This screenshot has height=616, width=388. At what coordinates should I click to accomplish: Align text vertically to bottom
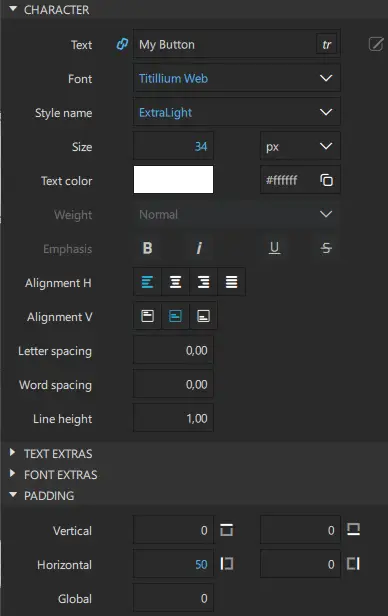pos(203,316)
